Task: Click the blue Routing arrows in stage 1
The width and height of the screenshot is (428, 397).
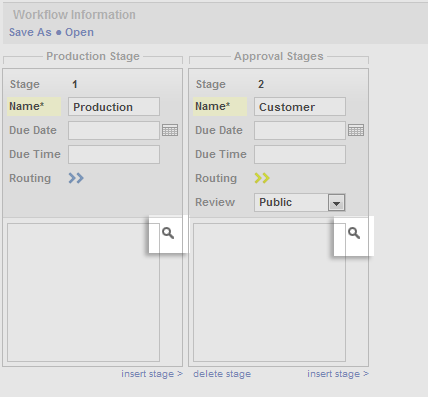Action: tap(76, 178)
